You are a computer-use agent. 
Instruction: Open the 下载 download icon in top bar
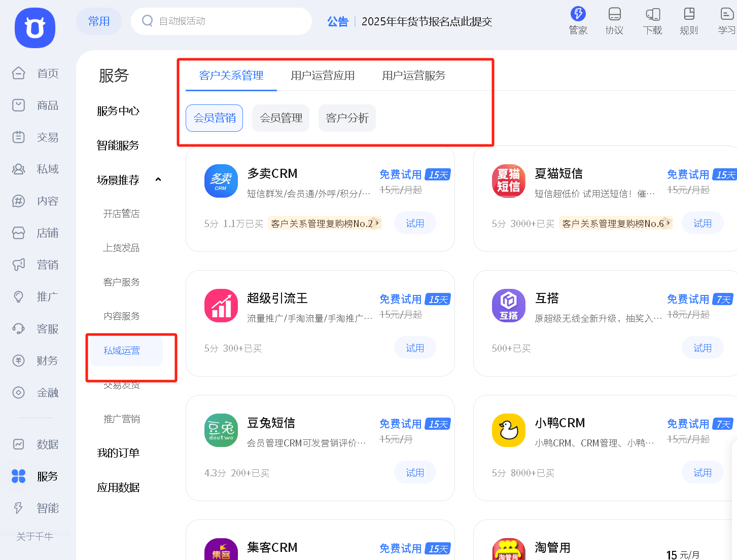pyautogui.click(x=653, y=14)
